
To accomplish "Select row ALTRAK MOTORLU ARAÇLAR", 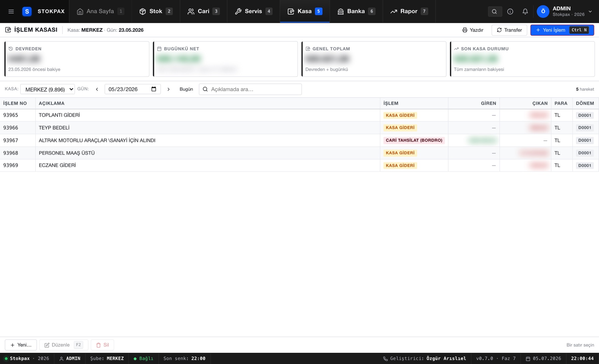I will tap(299, 140).
